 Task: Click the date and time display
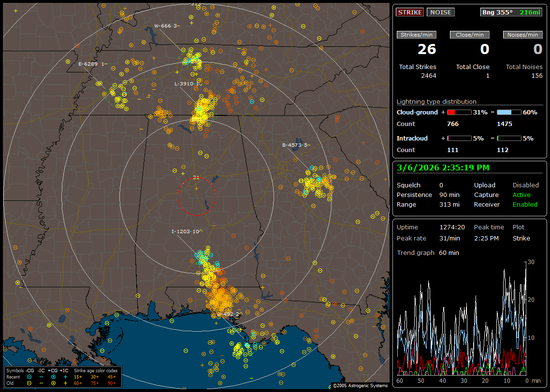pos(443,168)
